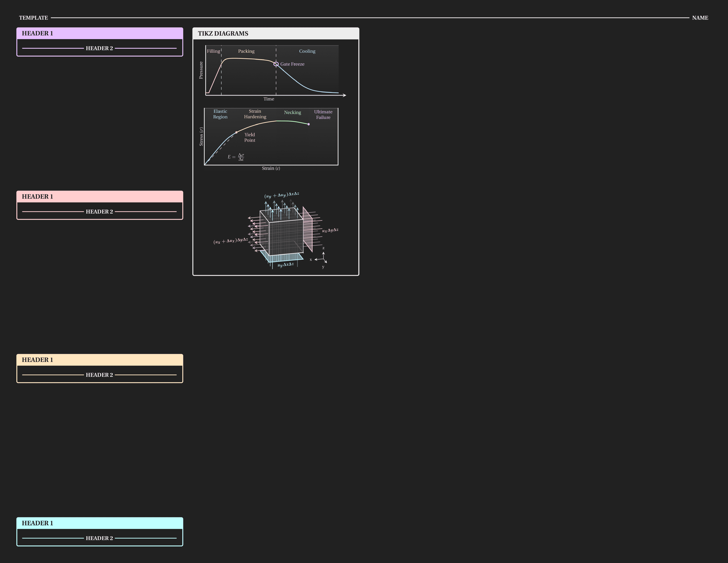
Task: Click the pink plane right of the cube
Action: click(x=308, y=229)
